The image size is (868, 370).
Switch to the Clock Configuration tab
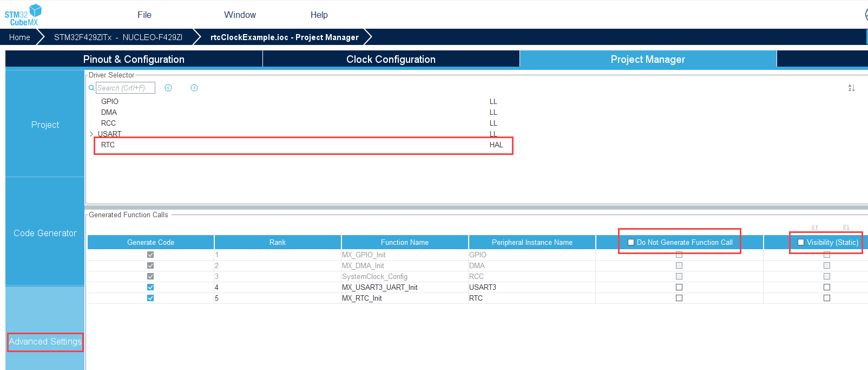(391, 59)
